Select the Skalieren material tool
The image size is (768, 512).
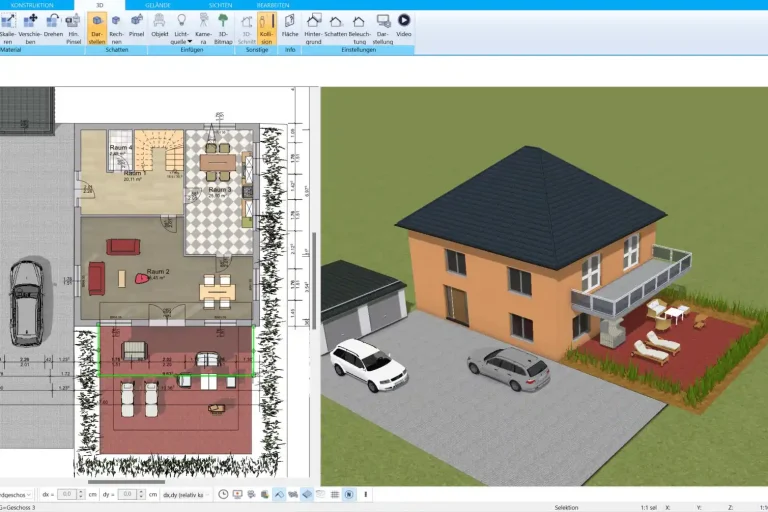coord(7,29)
